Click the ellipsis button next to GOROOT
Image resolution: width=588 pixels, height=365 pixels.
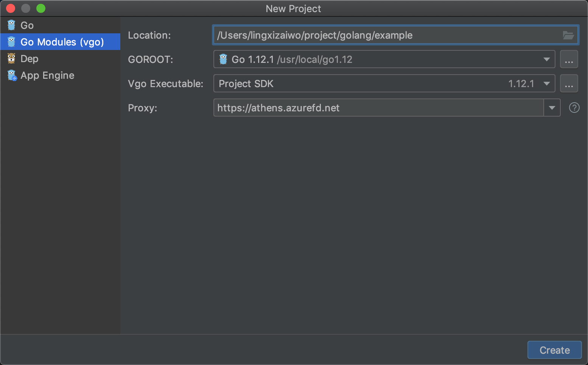click(569, 59)
